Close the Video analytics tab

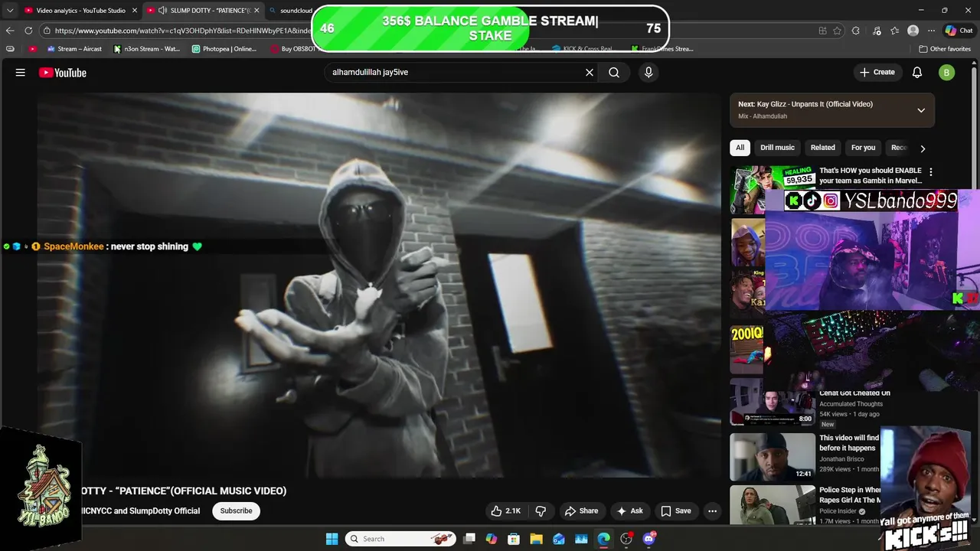(135, 11)
